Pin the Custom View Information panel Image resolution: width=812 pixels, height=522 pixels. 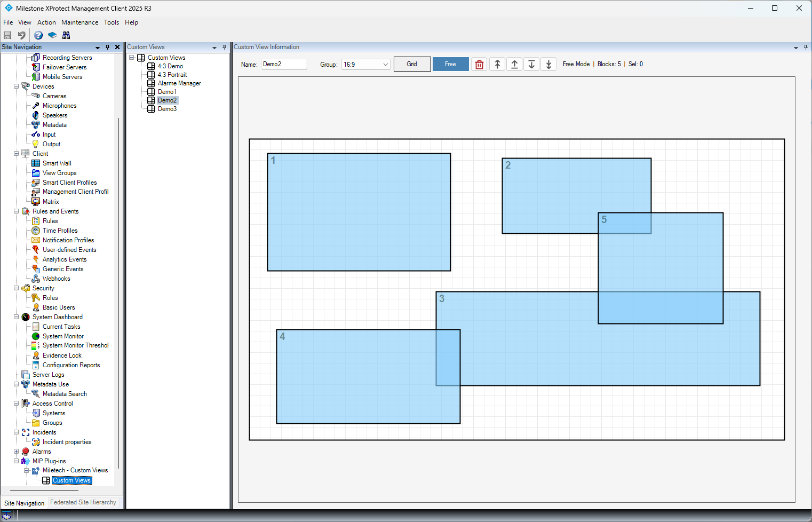tap(806, 47)
